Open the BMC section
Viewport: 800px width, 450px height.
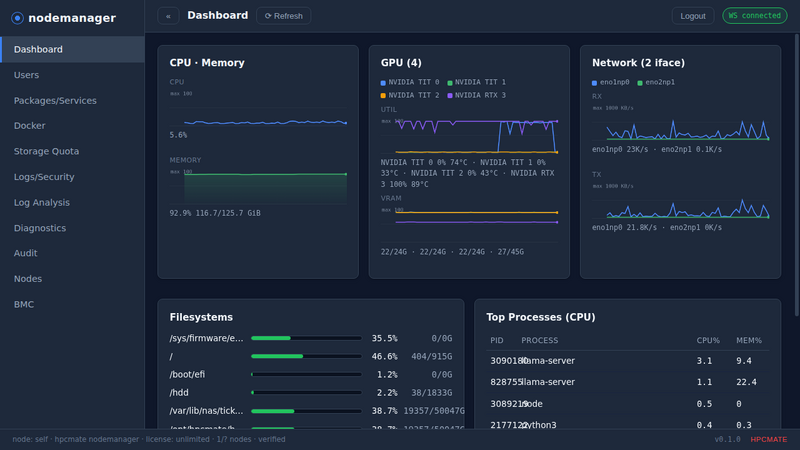72,304
